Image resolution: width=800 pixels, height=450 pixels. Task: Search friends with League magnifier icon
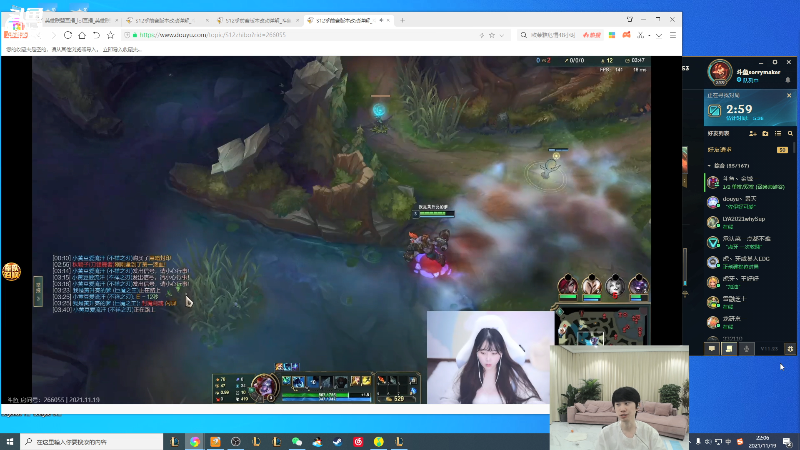tap(790, 134)
